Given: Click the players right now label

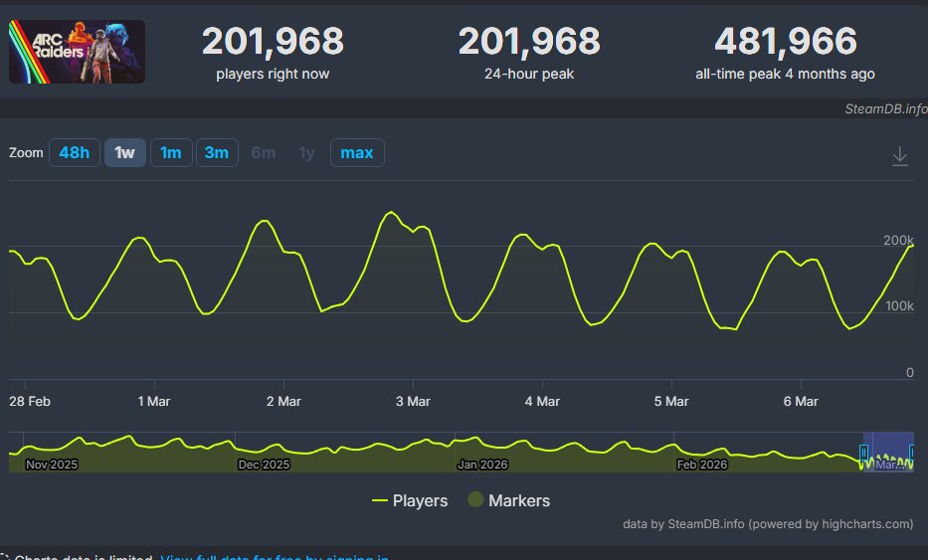Looking at the screenshot, I should (273, 74).
